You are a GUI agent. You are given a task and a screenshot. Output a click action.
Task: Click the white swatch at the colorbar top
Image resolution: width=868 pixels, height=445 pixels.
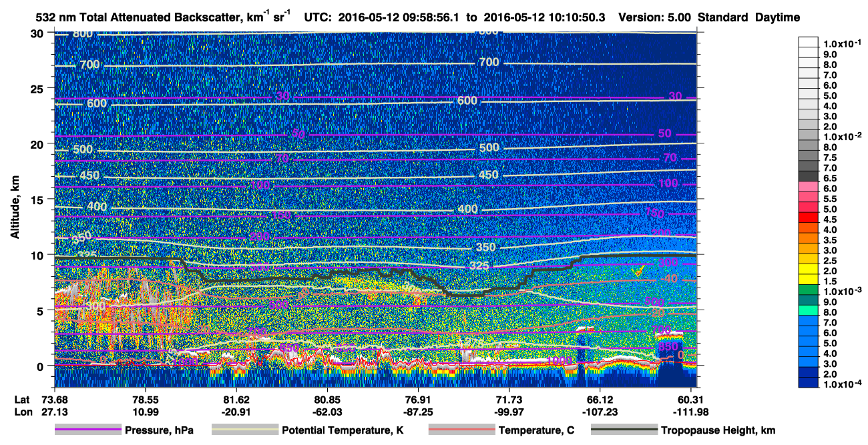tap(809, 41)
